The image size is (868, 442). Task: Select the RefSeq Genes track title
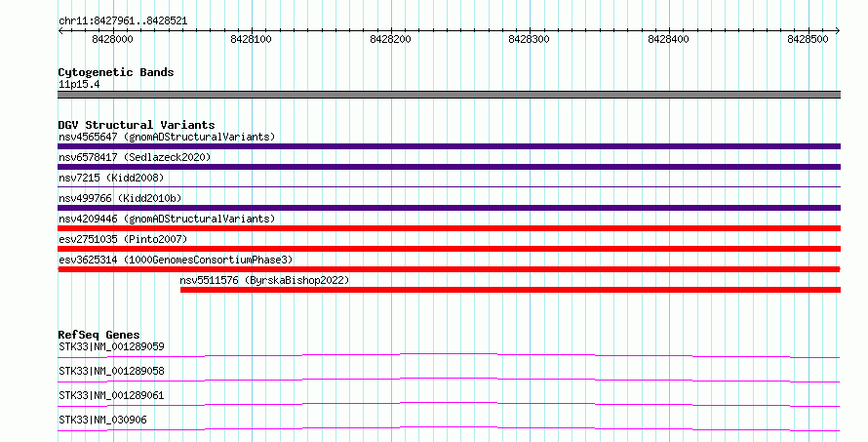99,335
